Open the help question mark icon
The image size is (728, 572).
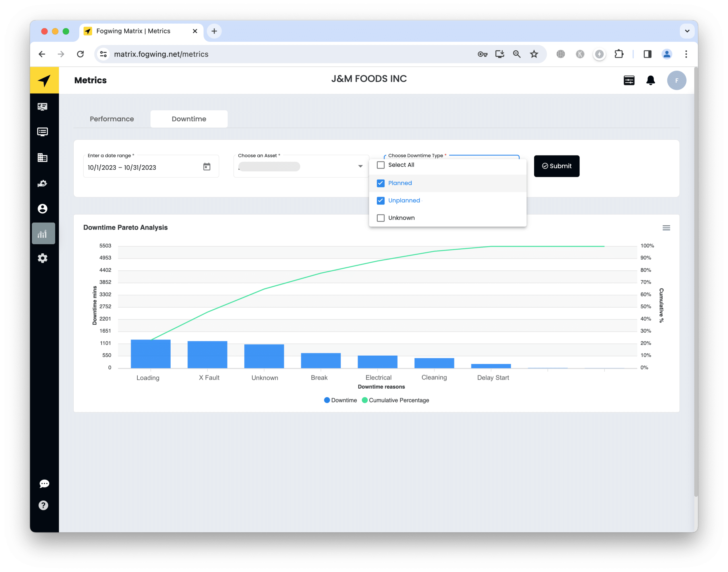tap(43, 506)
